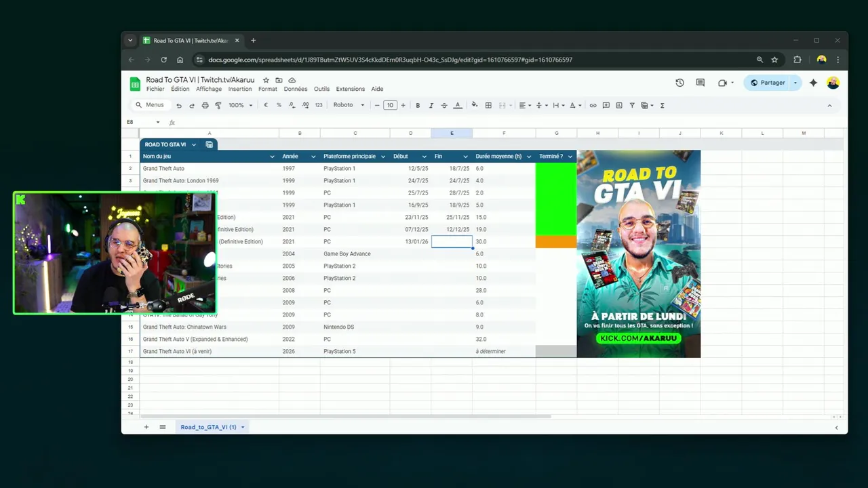Apply percent number format

click(x=279, y=105)
